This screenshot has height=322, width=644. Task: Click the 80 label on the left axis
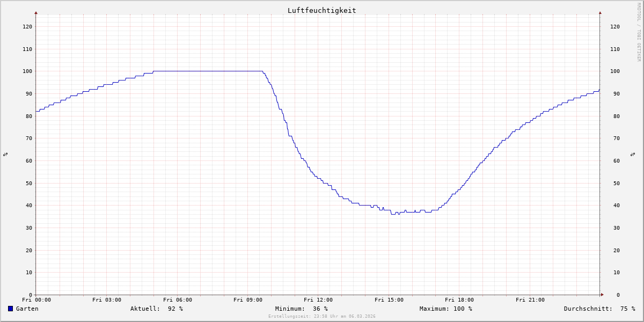pyautogui.click(x=29, y=116)
